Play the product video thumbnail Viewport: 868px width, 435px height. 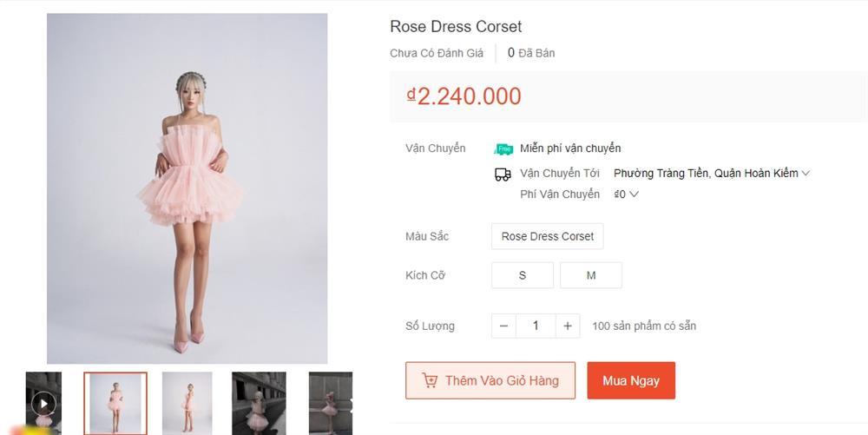point(43,403)
